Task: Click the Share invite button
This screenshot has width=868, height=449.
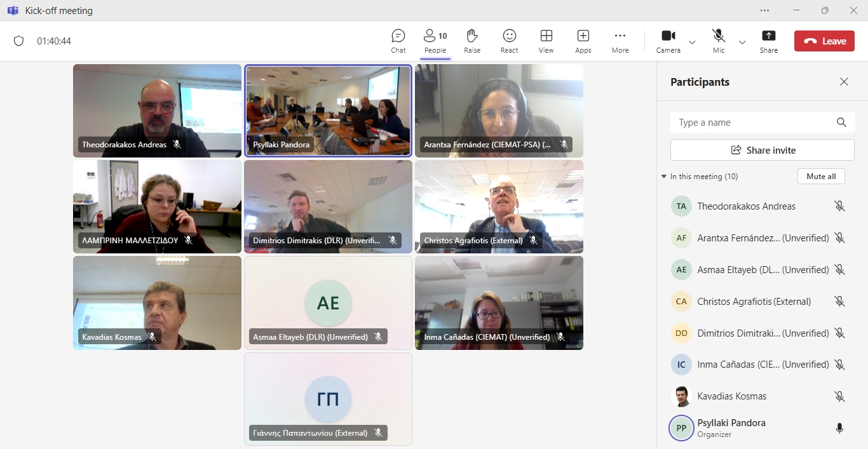Action: [x=762, y=151]
